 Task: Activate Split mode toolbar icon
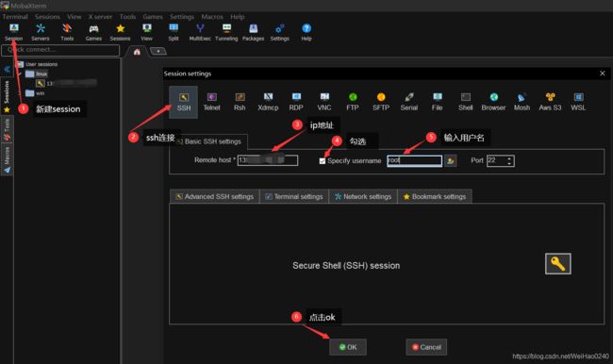[174, 32]
